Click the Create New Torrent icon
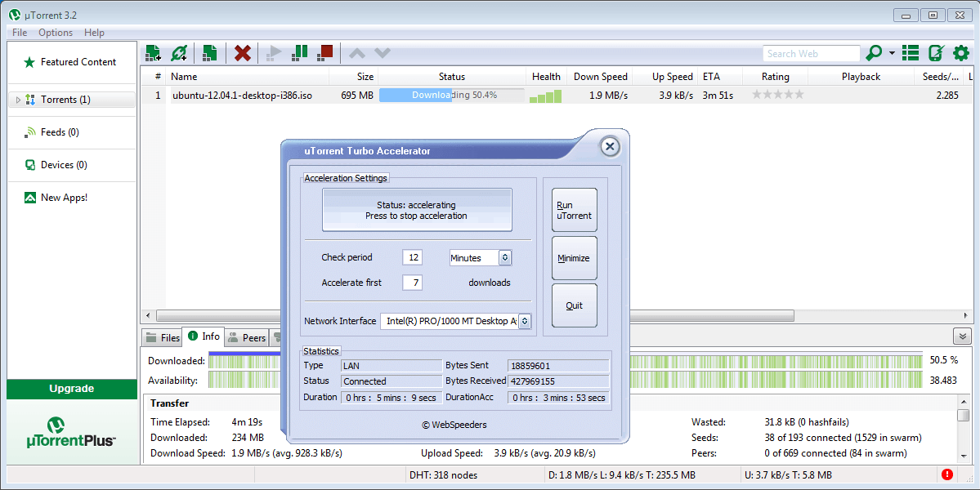This screenshot has height=490, width=980. click(x=209, y=53)
